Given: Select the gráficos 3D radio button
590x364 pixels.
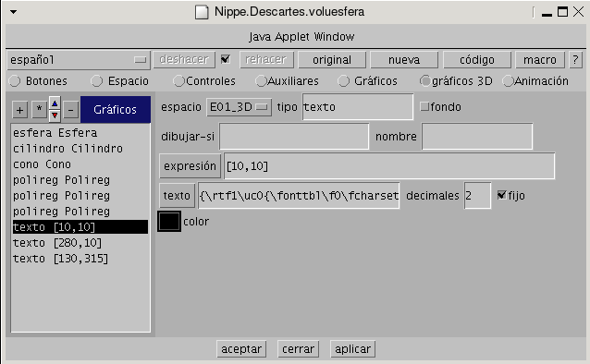Looking at the screenshot, I should (x=425, y=81).
